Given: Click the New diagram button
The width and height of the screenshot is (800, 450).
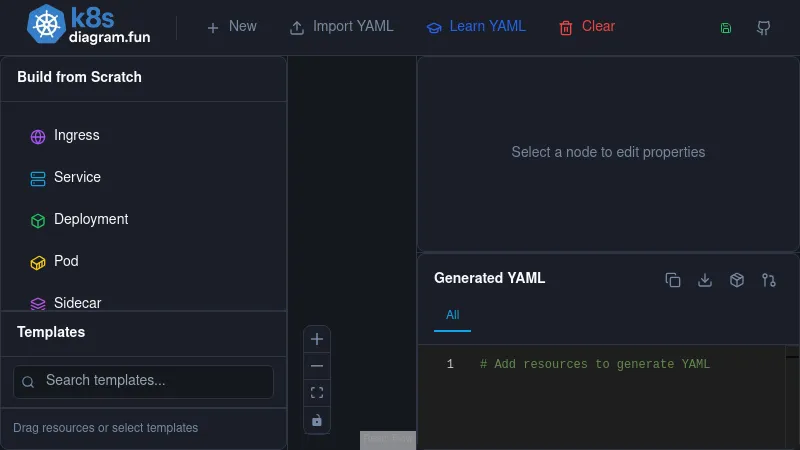Looking at the screenshot, I should pyautogui.click(x=231, y=27).
